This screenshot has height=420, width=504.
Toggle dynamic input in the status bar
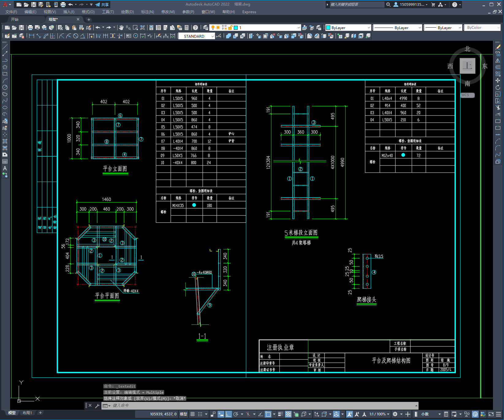click(221, 414)
